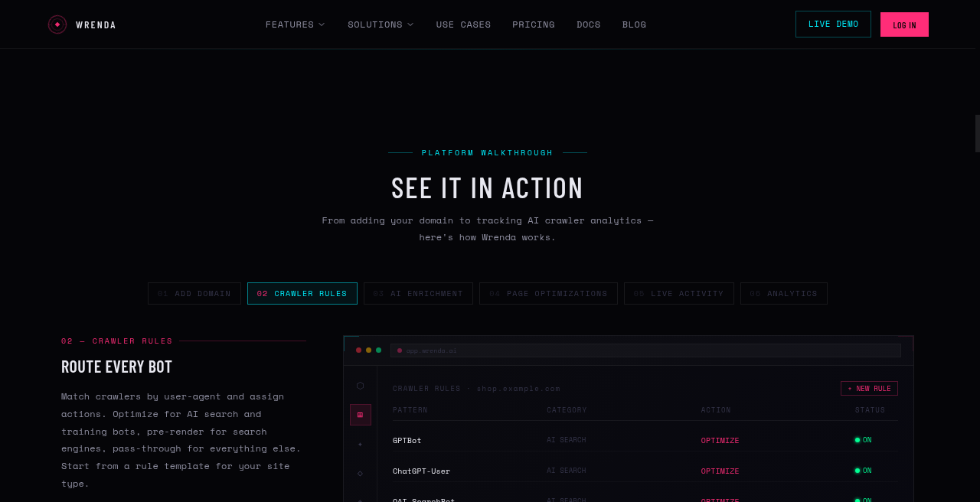This screenshot has width=980, height=502.
Task: Click the CATEGORY column header
Action: click(x=567, y=410)
